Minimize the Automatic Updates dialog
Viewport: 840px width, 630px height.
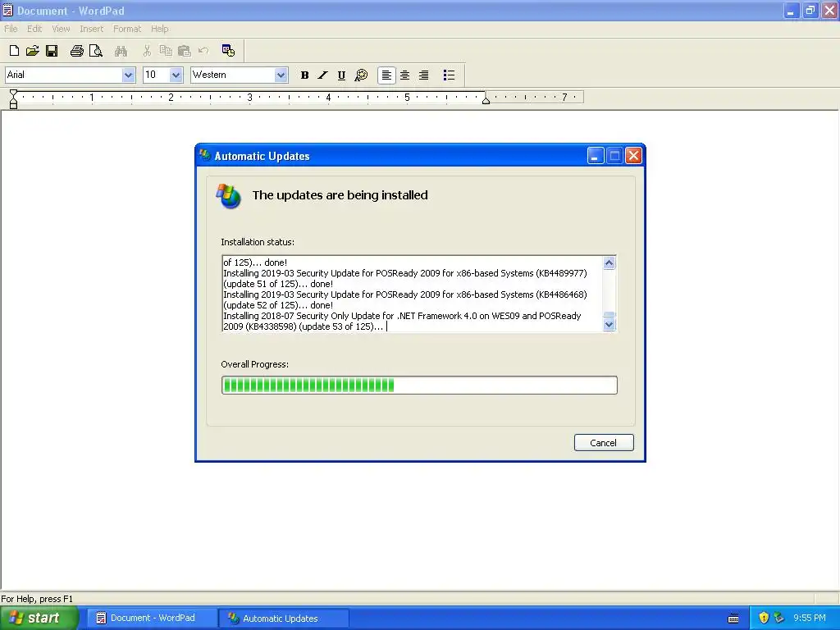pyautogui.click(x=596, y=156)
